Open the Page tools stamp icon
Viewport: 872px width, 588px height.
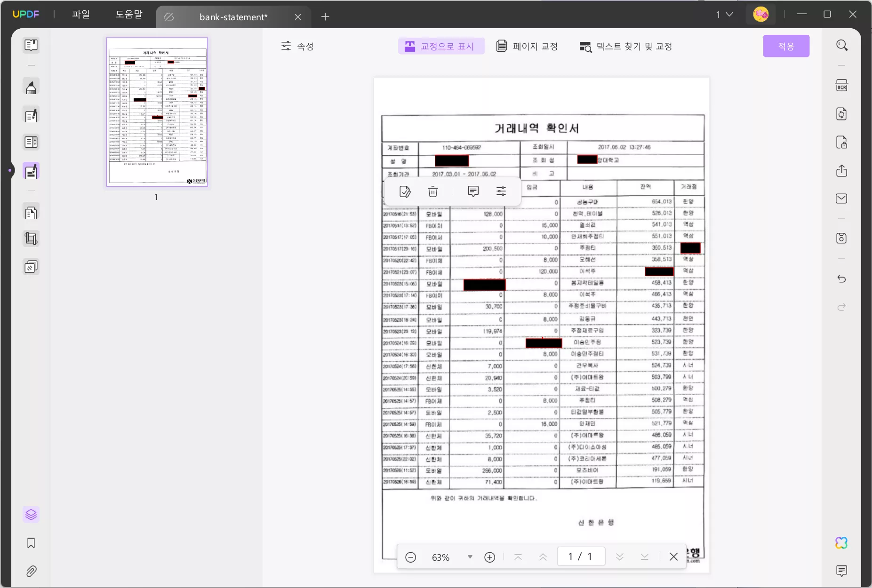[x=31, y=267]
